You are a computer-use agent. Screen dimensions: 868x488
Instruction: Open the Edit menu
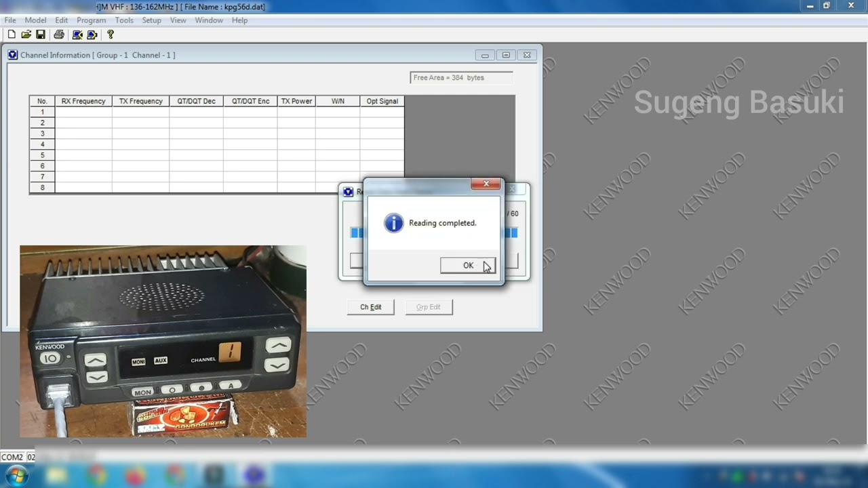tap(62, 20)
